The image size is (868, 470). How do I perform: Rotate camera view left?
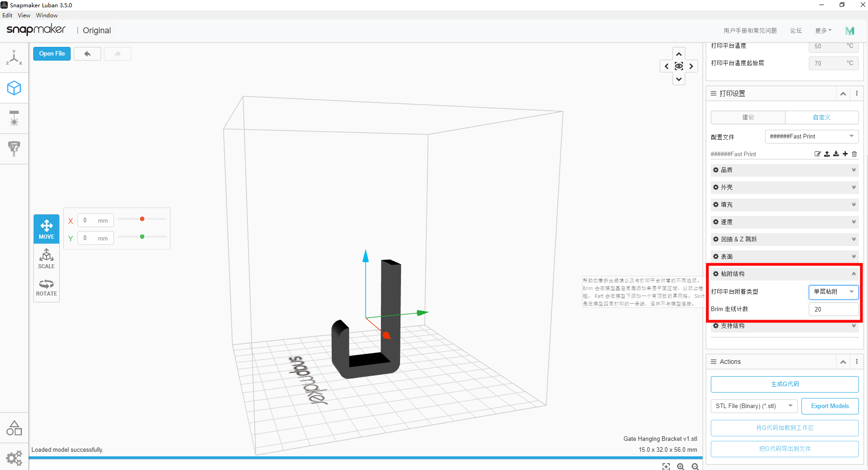[667, 66]
